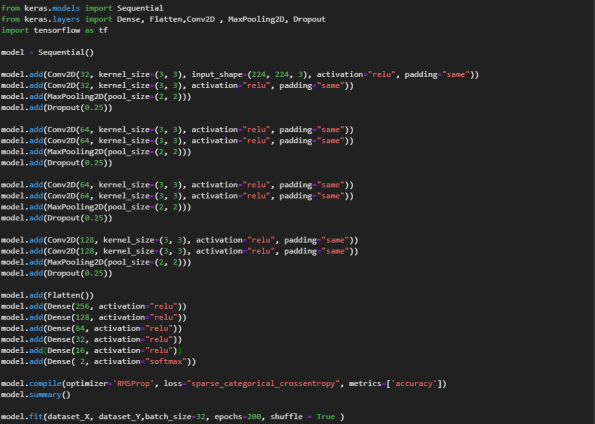The height and width of the screenshot is (424, 595).
Task: Click the 'Dense(16' layer line
Action: pos(91,350)
